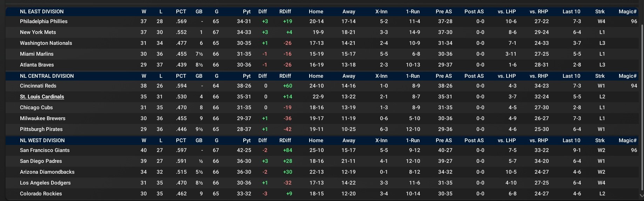This screenshot has height=201, width=644.
Task: Select the Los Angeles Dodgers team link
Action: [x=45, y=183]
